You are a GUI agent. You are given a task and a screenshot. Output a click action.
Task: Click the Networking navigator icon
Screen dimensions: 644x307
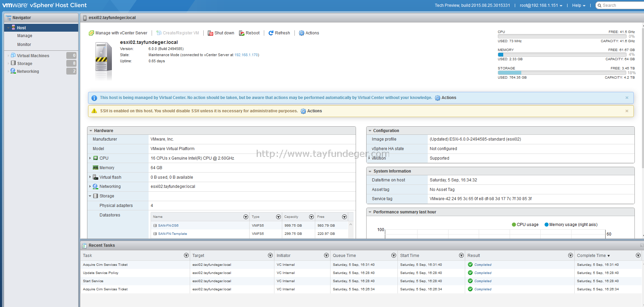(x=13, y=71)
